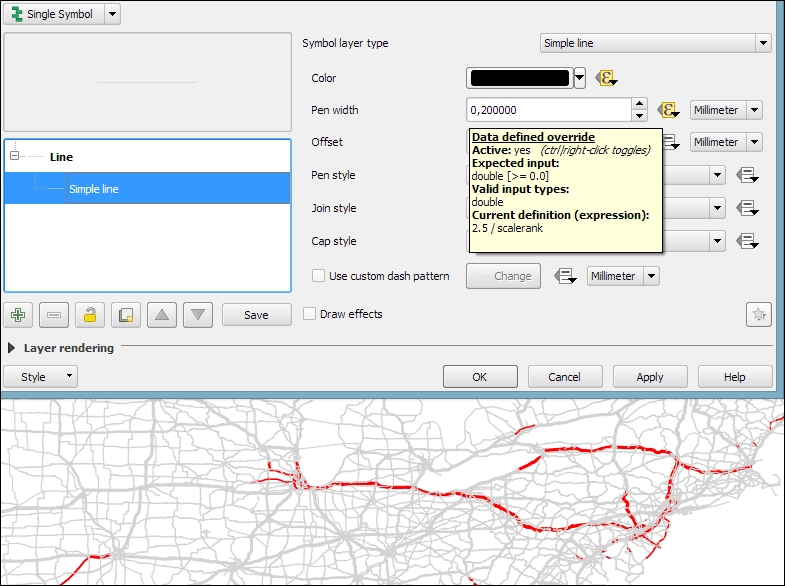Click the symbol preview area
The width and height of the screenshot is (785, 586).
click(147, 82)
